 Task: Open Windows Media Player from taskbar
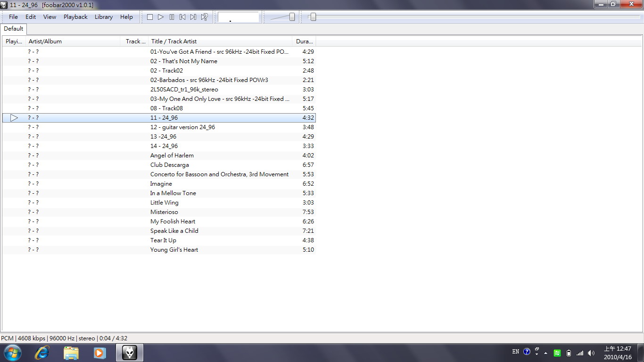[x=100, y=353]
